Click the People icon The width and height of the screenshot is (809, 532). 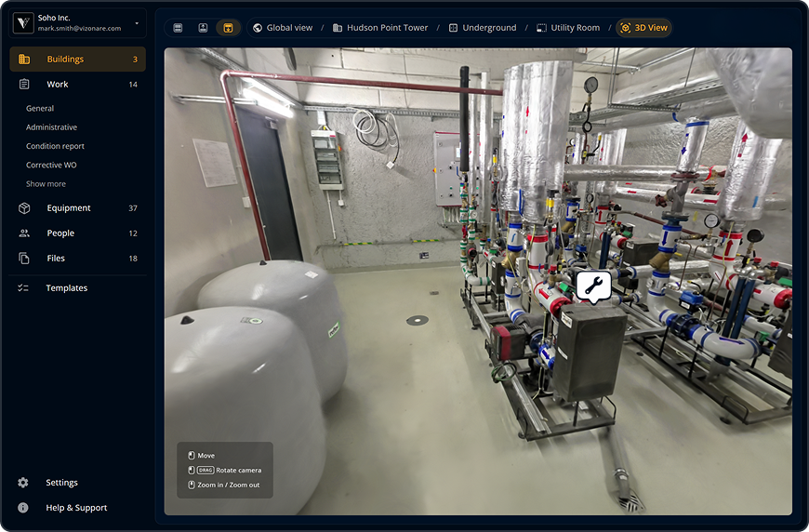[24, 233]
